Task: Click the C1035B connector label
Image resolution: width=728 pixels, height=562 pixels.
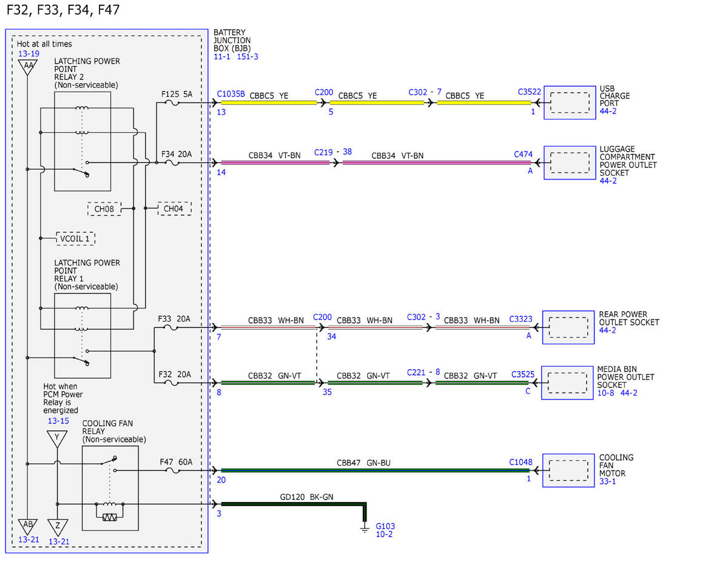Action: [231, 95]
